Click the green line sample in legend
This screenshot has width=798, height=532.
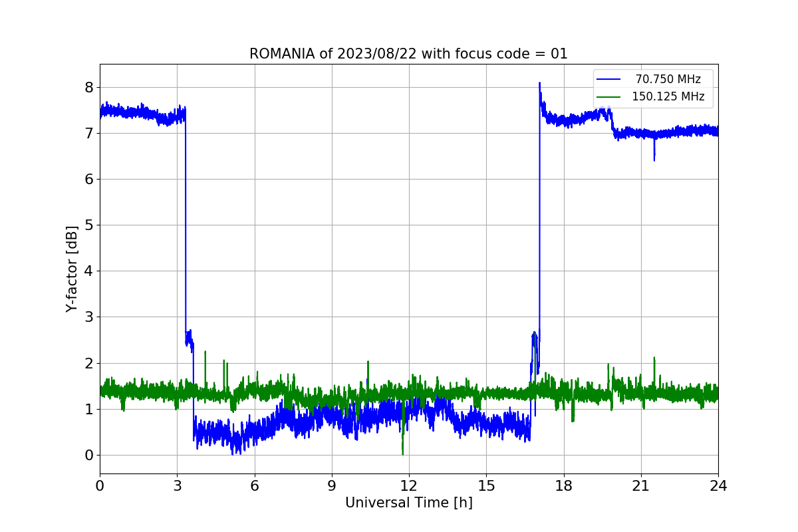point(608,96)
